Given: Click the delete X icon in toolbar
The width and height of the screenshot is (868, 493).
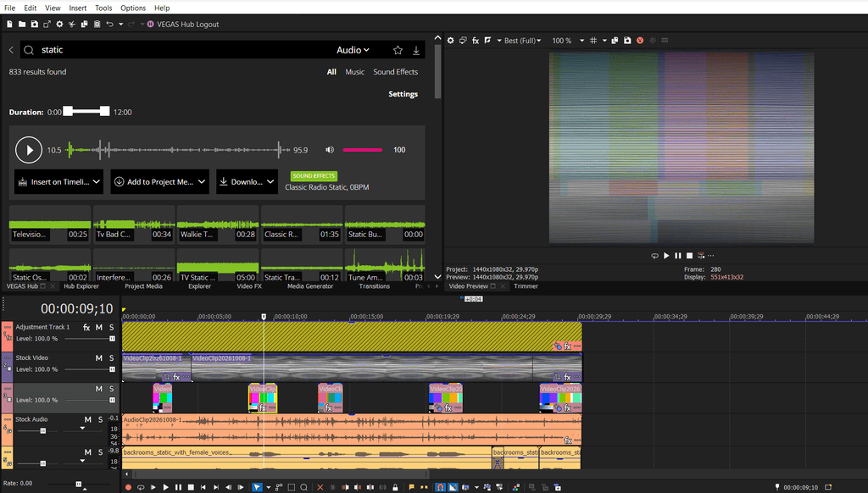Looking at the screenshot, I should 320,487.
